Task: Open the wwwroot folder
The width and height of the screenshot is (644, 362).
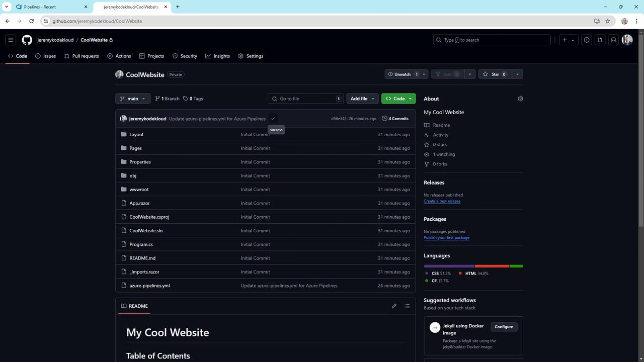Action: (139, 190)
